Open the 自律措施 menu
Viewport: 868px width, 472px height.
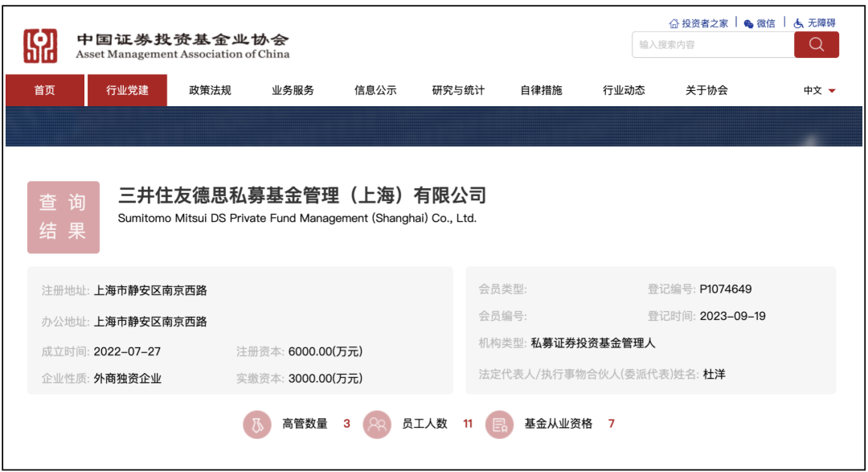(541, 90)
